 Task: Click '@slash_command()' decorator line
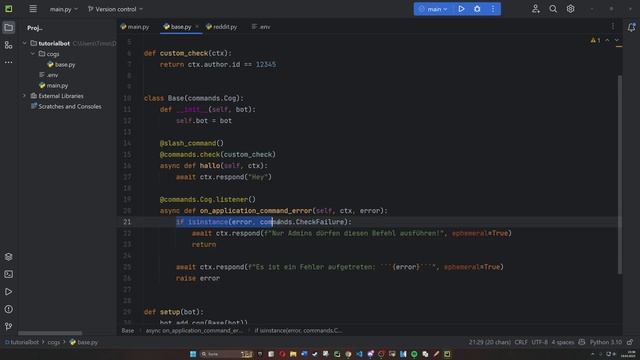click(x=191, y=143)
